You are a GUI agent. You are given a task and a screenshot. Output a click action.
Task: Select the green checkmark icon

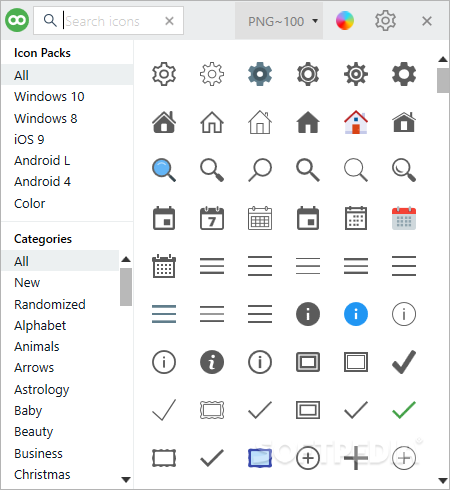tap(404, 410)
